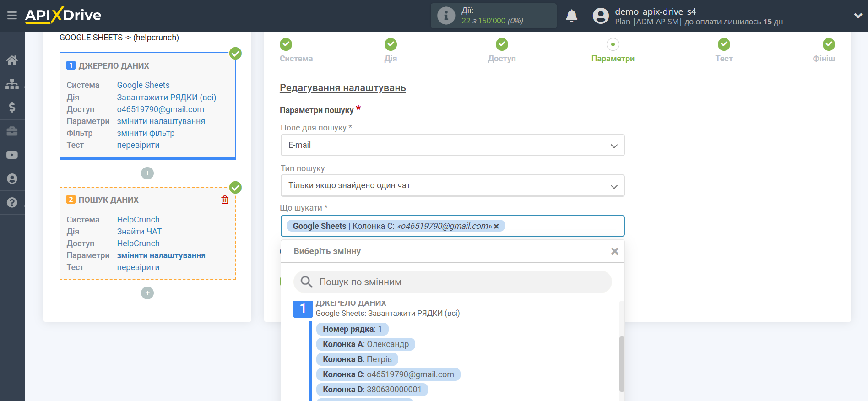Open Завантажити РЯДКИ (всі) link
Screen dimensions: 868x401
pyautogui.click(x=167, y=98)
